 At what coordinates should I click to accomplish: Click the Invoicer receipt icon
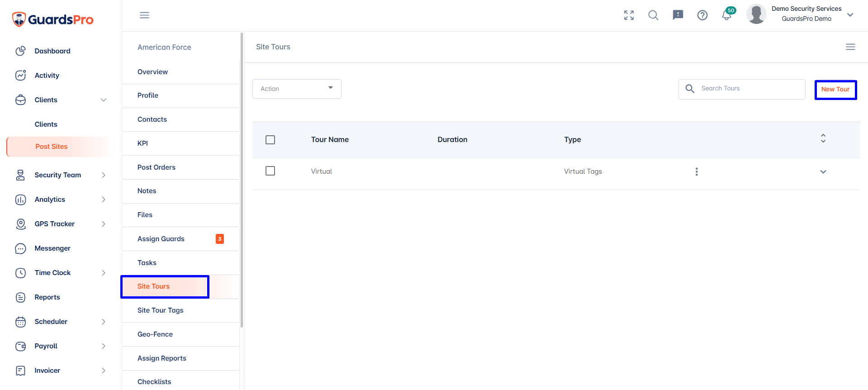tap(21, 371)
